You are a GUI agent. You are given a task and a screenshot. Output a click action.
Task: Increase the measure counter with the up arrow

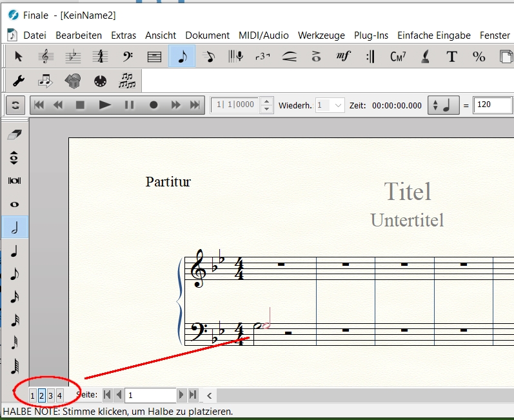point(267,101)
